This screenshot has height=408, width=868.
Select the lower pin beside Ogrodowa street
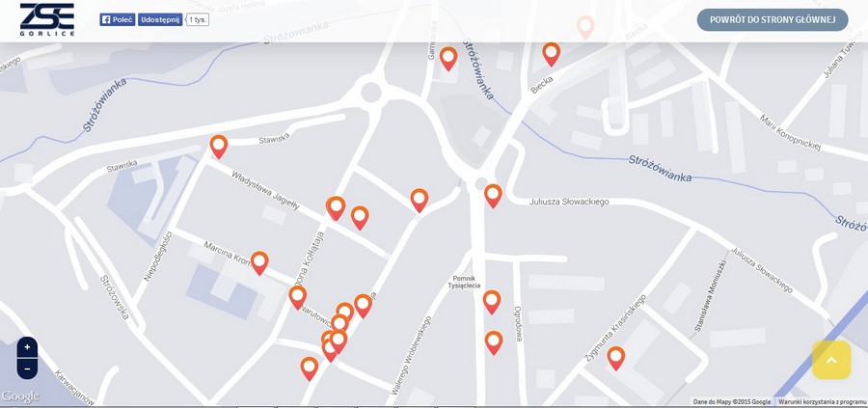[493, 342]
